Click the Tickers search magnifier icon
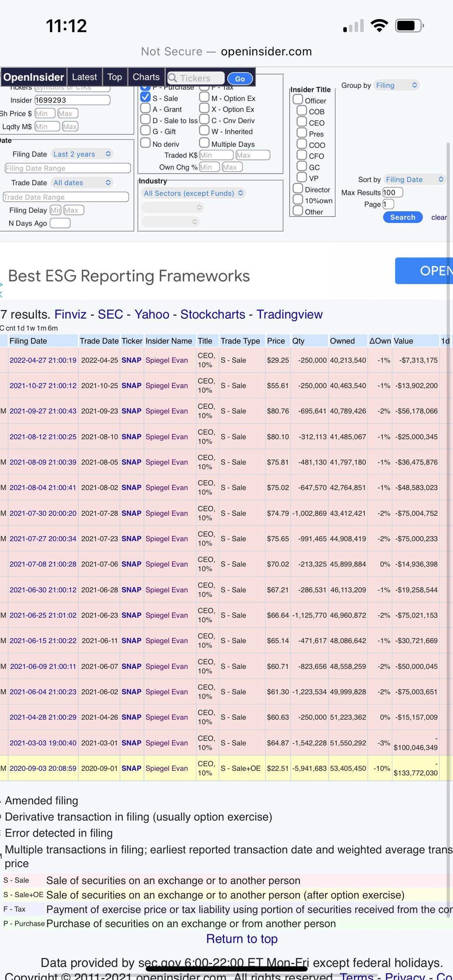Viewport: 453px width, 980px height. tap(172, 78)
